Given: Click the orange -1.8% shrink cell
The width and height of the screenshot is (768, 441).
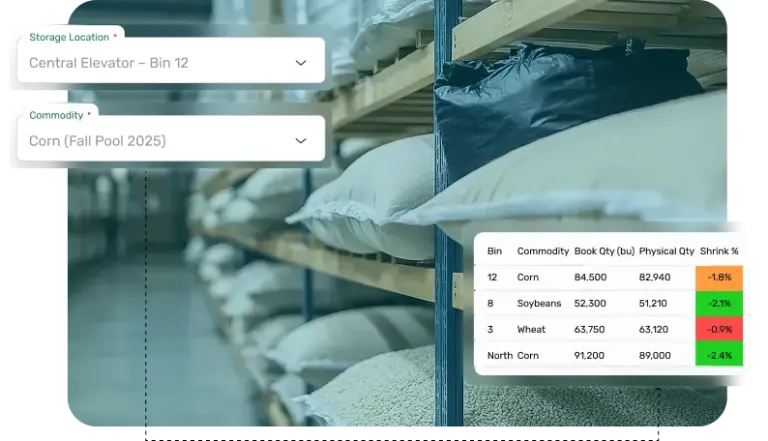Looking at the screenshot, I should [x=719, y=277].
